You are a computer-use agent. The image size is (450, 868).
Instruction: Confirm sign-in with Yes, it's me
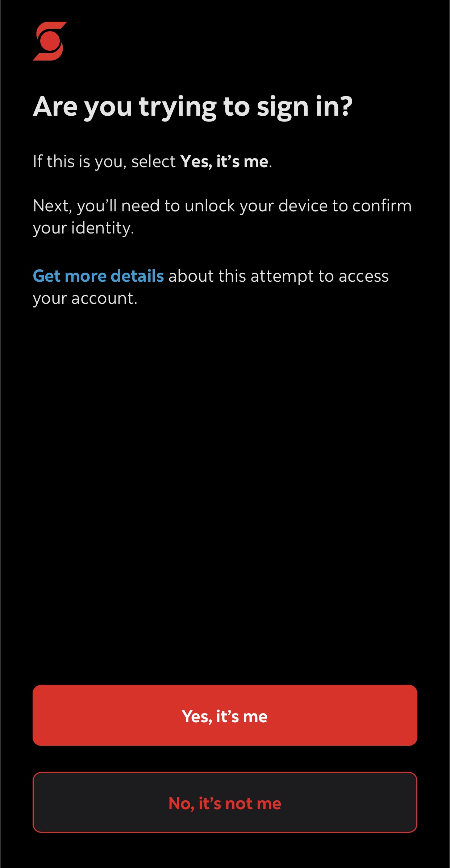[225, 715]
